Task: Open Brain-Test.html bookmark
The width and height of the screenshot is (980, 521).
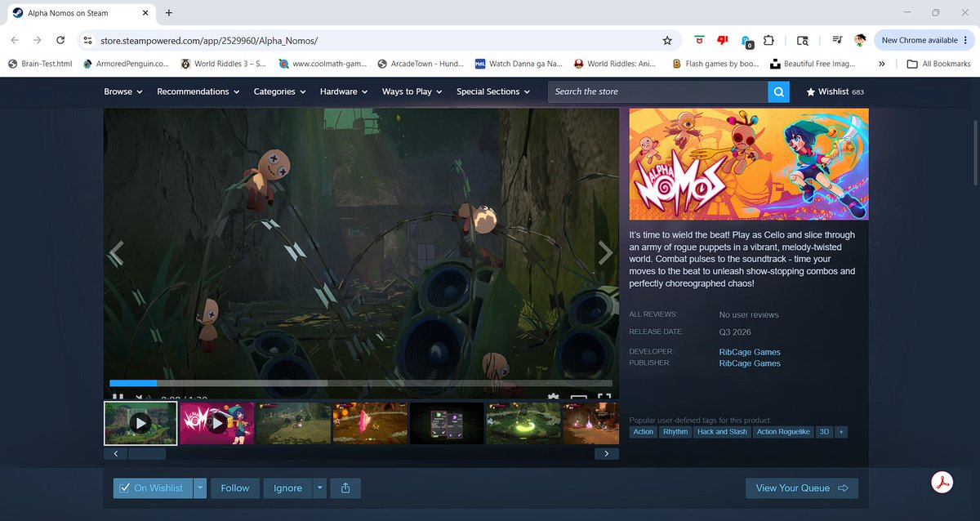Action: (41, 64)
